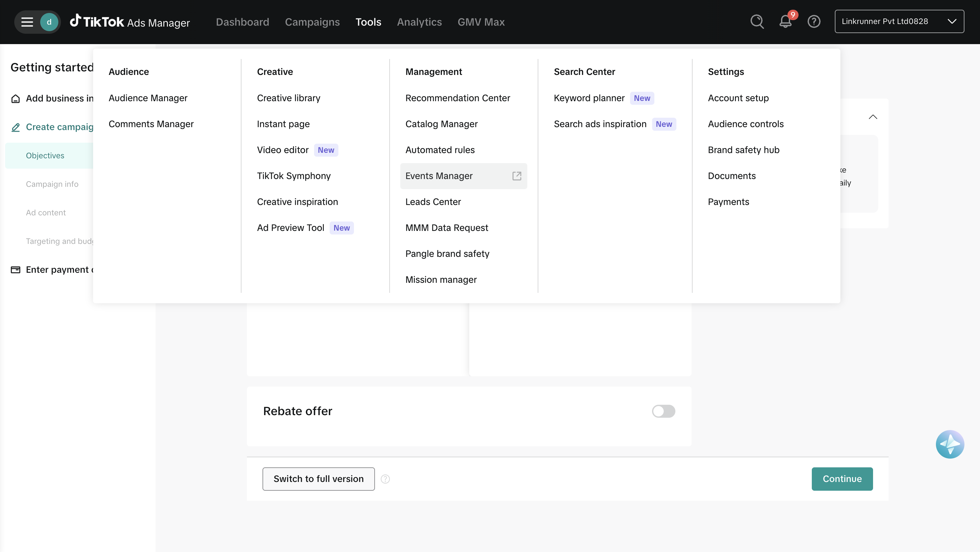Open the search magnifier icon

click(x=757, y=22)
